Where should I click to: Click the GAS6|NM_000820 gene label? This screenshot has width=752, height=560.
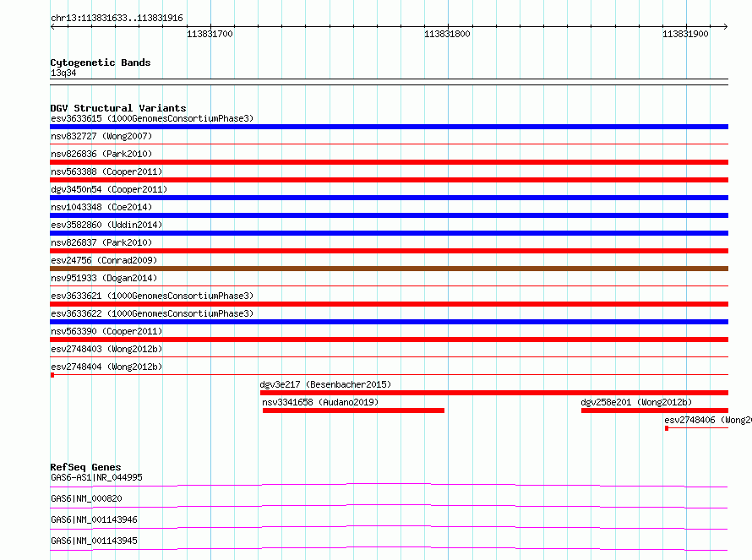point(86,498)
